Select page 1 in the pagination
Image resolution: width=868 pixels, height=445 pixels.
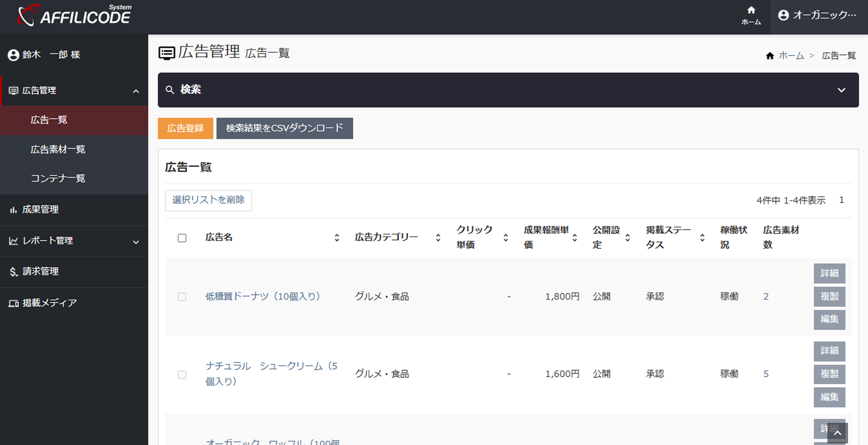click(841, 200)
